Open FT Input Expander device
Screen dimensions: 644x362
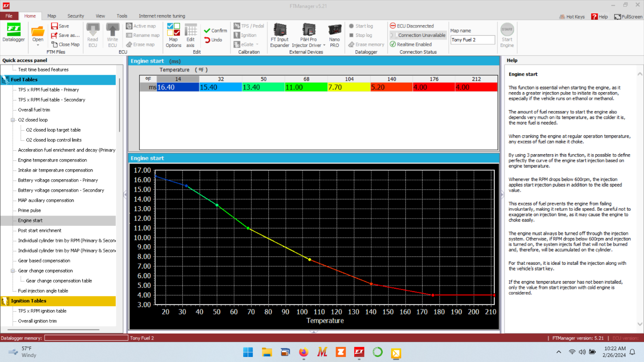click(280, 36)
